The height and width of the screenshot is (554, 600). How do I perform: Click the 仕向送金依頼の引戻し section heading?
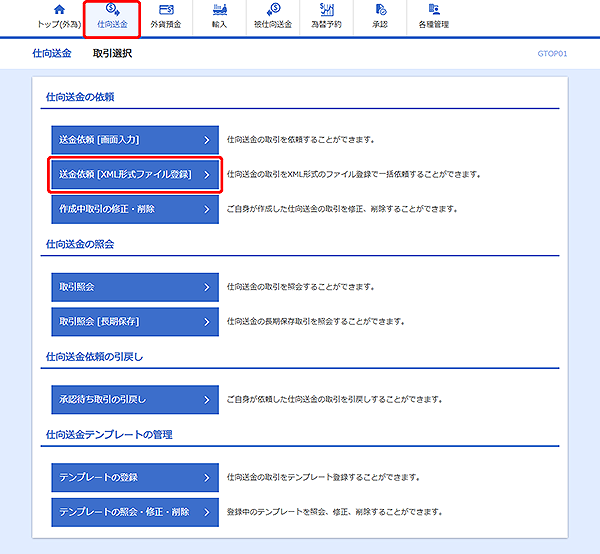click(x=95, y=357)
